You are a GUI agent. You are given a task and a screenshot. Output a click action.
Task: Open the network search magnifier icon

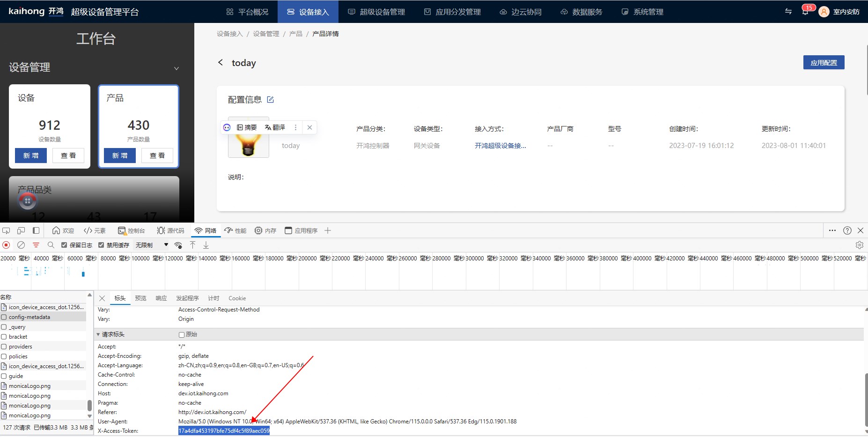(x=51, y=245)
